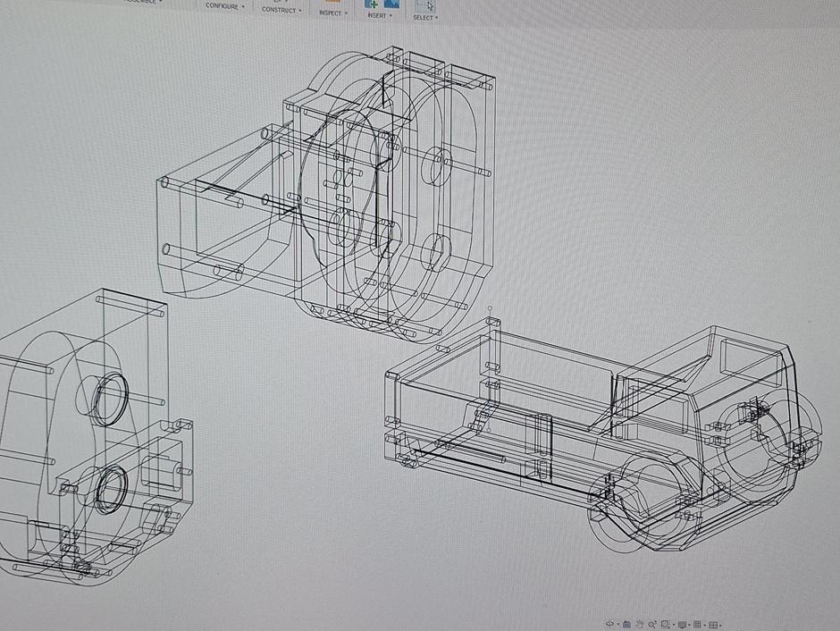The image size is (840, 631).
Task: Click the blue Insert canvas icon
Action: click(x=391, y=5)
